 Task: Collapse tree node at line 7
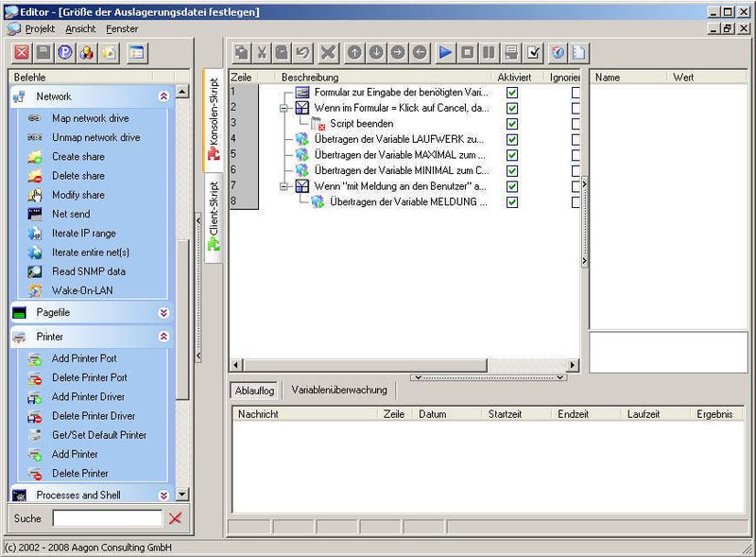coord(283,186)
